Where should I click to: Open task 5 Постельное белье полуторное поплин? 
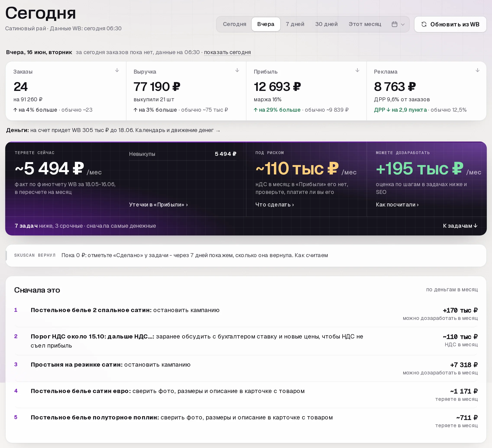pyautogui.click(x=246, y=421)
